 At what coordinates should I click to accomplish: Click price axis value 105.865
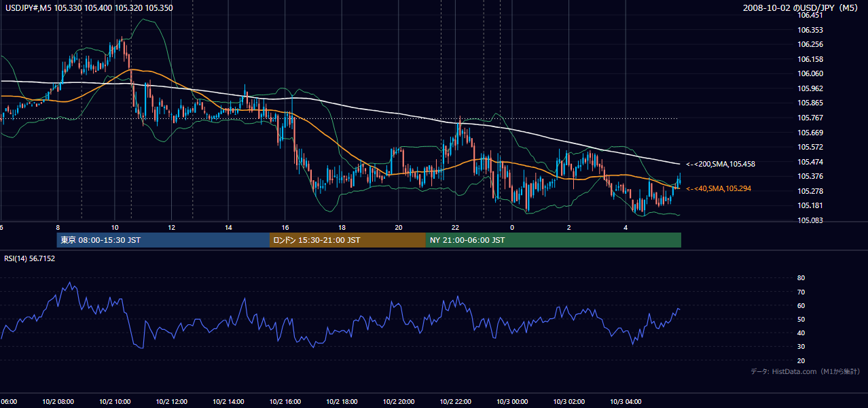click(x=810, y=103)
